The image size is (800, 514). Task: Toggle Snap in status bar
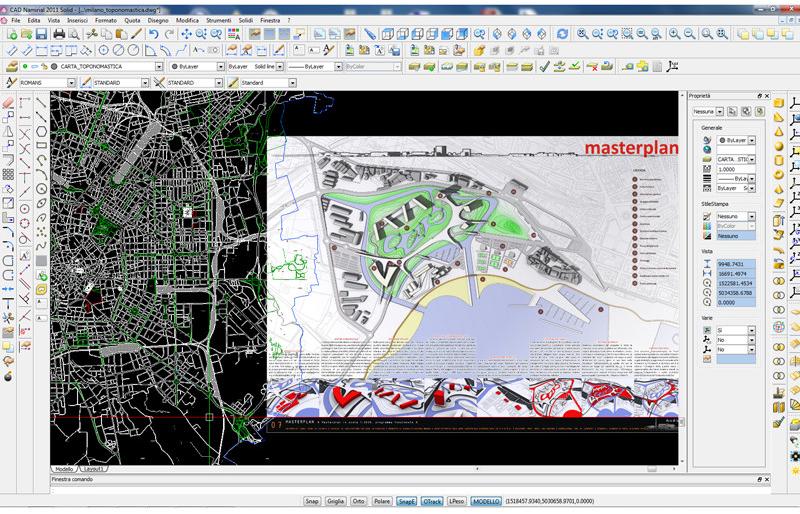click(312, 500)
